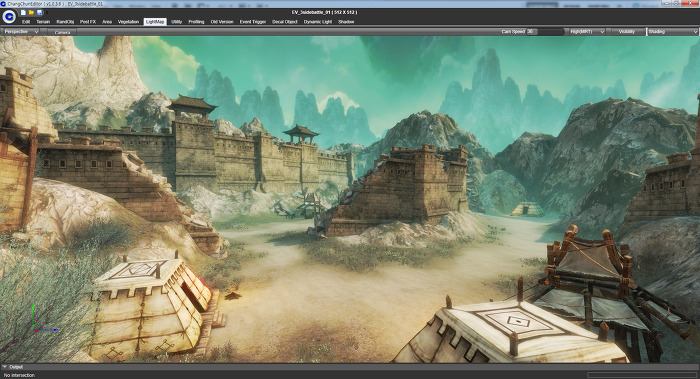Open a map with the folder icon
Screen dimensions: 700x379
[31, 12]
